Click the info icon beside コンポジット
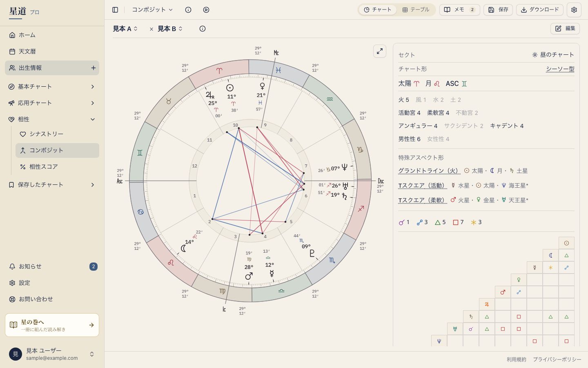The image size is (588, 368). pyautogui.click(x=188, y=10)
